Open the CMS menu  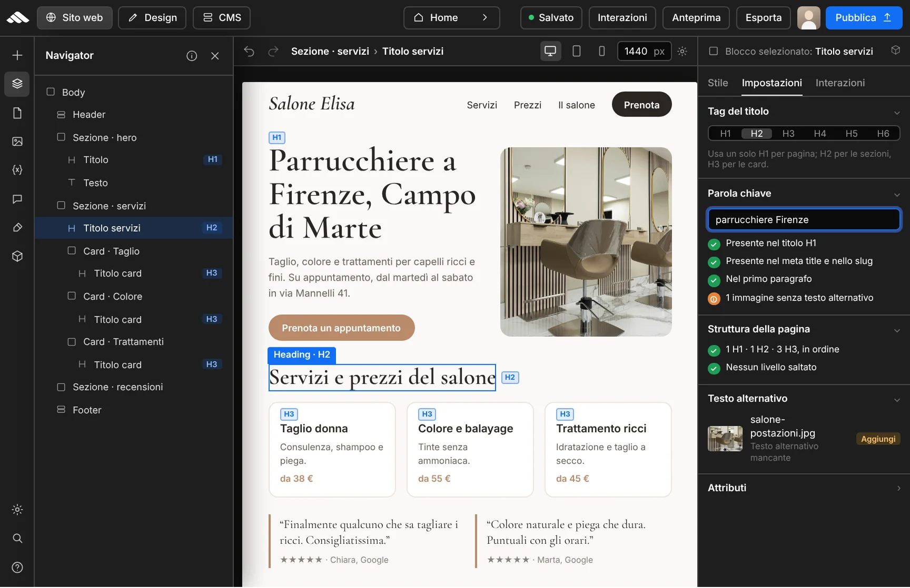[222, 17]
